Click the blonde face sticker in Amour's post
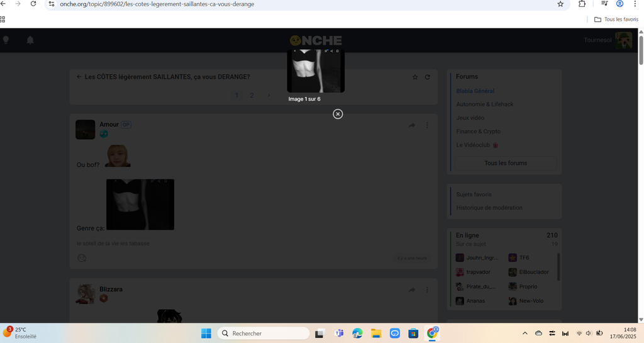644x343 pixels. [118, 155]
